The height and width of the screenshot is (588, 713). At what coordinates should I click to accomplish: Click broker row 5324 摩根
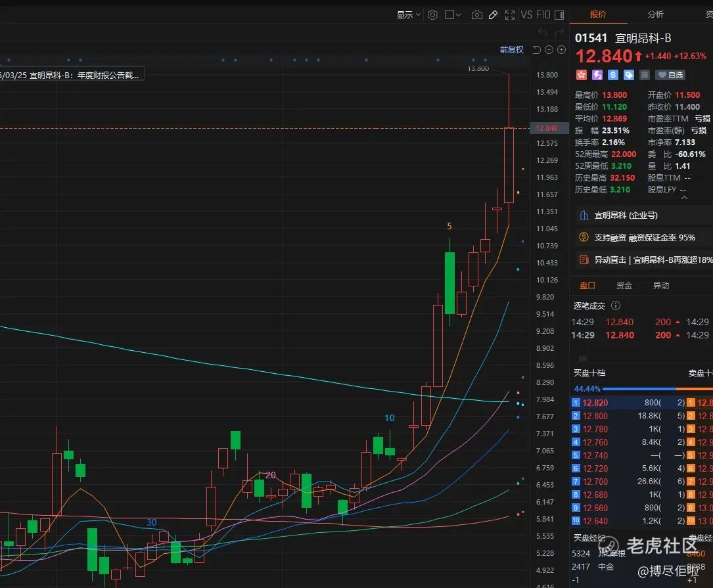(x=599, y=553)
